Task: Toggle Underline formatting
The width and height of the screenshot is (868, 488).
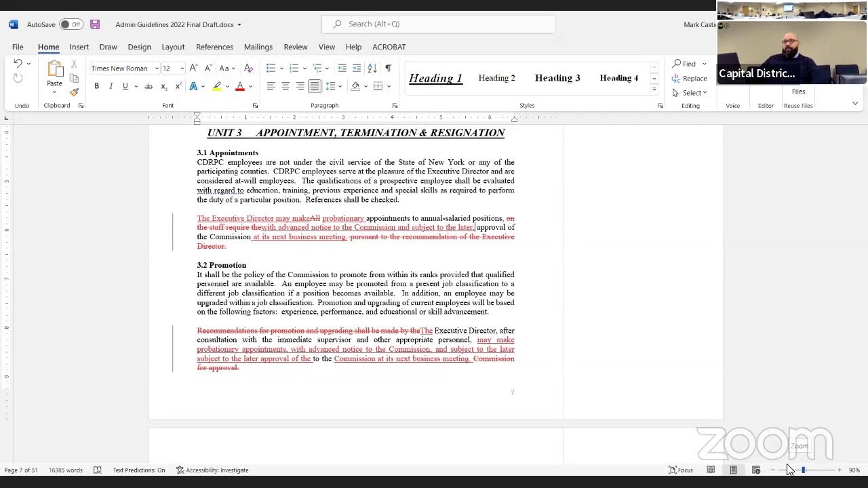Action: (125, 86)
